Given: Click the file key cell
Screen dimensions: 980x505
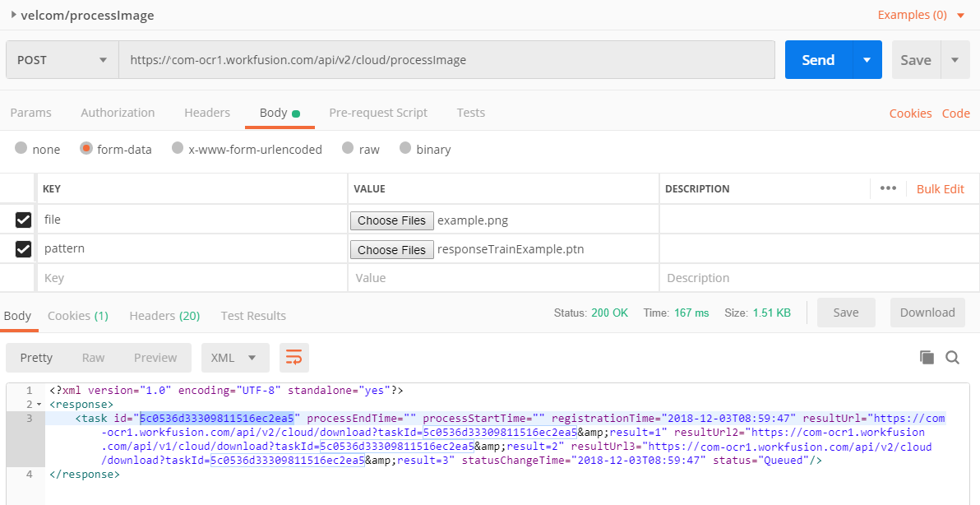Looking at the screenshot, I should [192, 220].
